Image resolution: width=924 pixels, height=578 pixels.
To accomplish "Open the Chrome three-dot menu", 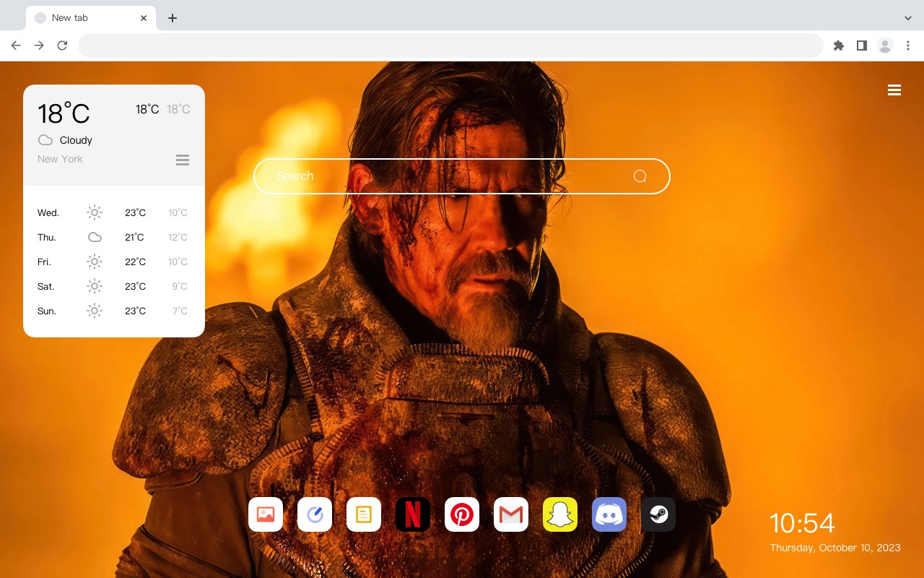I will point(908,46).
